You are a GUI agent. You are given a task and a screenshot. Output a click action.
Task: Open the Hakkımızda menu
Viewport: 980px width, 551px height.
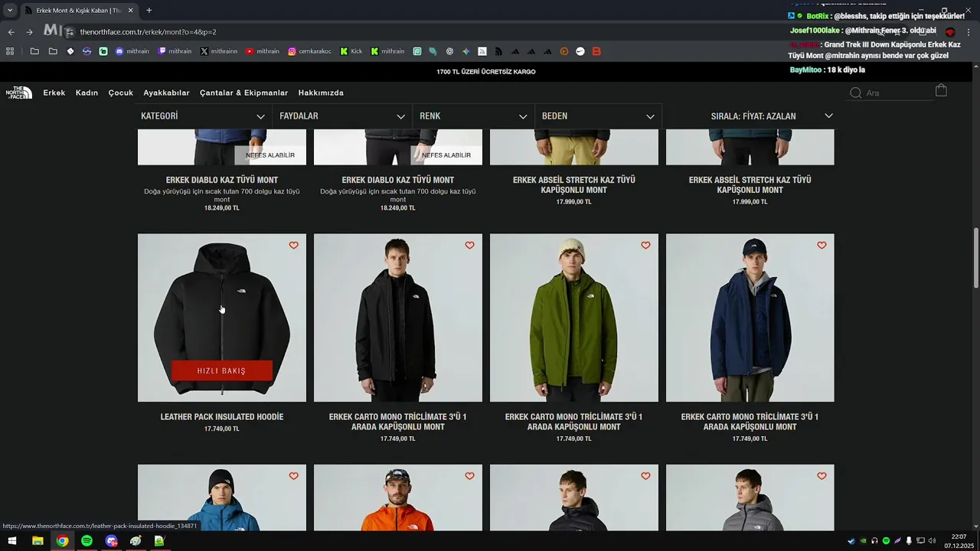(x=321, y=93)
